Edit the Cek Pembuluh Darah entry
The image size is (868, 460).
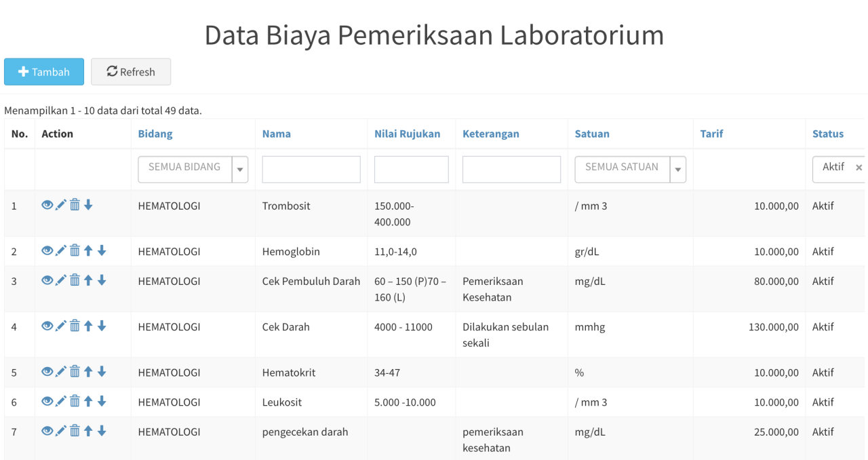(61, 280)
